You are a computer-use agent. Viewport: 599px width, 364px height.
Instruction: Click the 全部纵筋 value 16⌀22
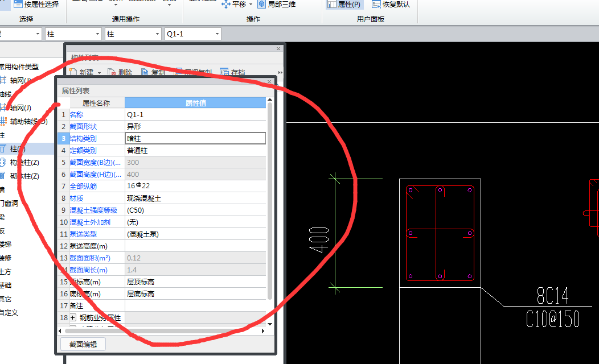pyautogui.click(x=195, y=186)
